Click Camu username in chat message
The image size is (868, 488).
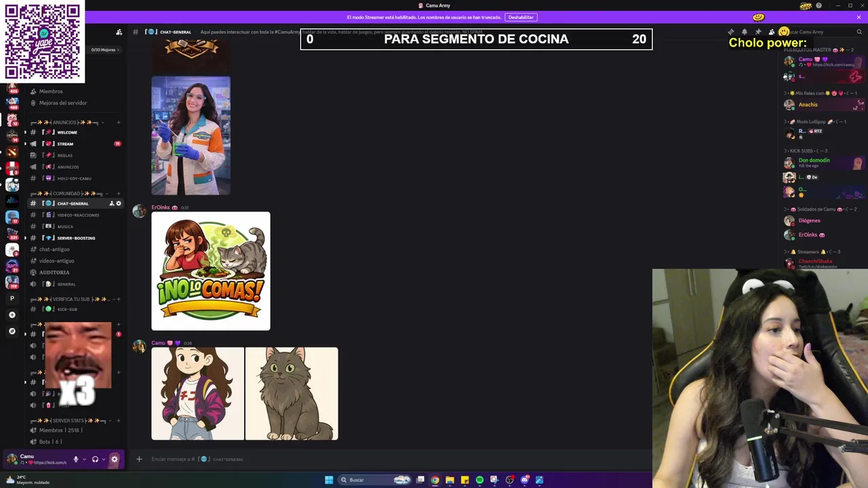158,343
